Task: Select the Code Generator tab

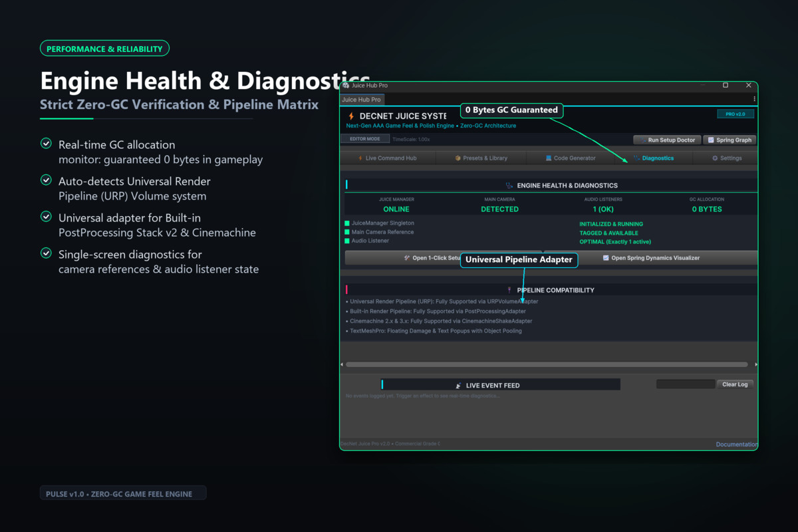Action: (x=570, y=158)
